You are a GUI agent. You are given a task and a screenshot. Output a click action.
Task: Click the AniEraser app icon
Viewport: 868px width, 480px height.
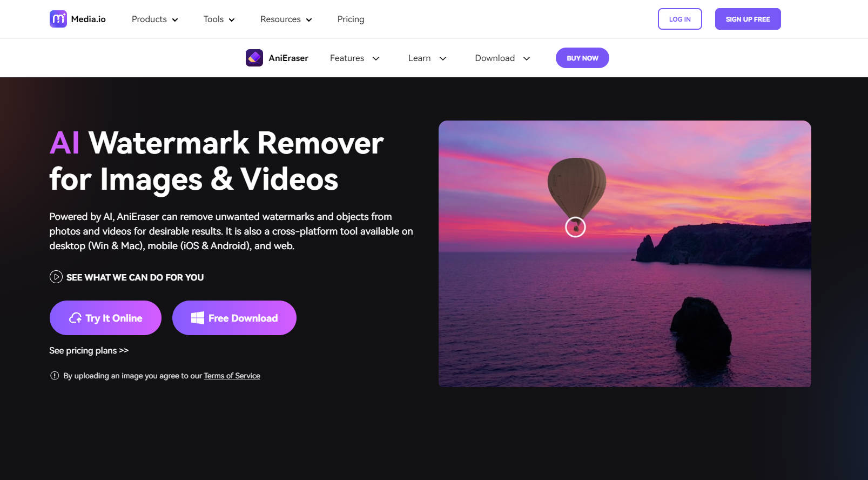254,58
